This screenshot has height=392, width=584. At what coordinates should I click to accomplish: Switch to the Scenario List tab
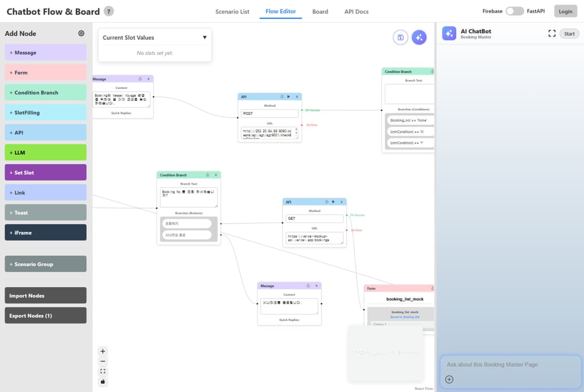[232, 12]
